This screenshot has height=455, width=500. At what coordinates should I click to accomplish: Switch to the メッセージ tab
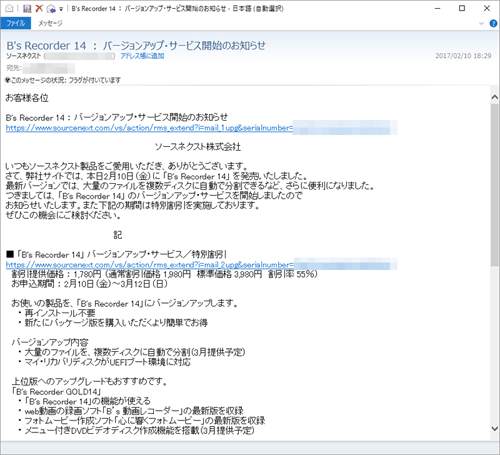(x=50, y=23)
